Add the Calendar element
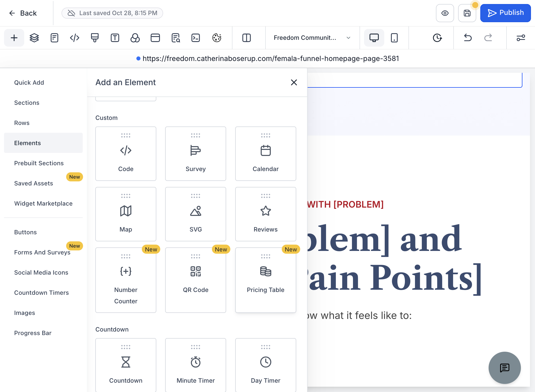Screen dimensions: 535x392 pyautogui.click(x=266, y=154)
